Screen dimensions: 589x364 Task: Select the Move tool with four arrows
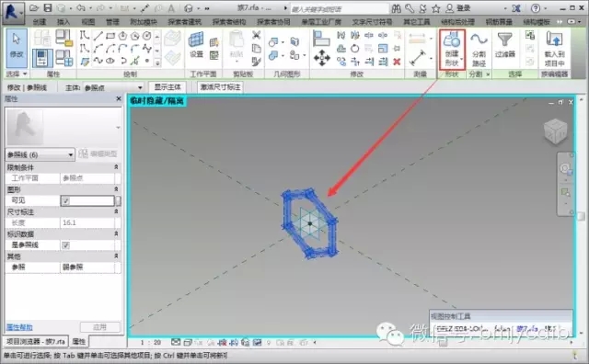tap(322, 58)
